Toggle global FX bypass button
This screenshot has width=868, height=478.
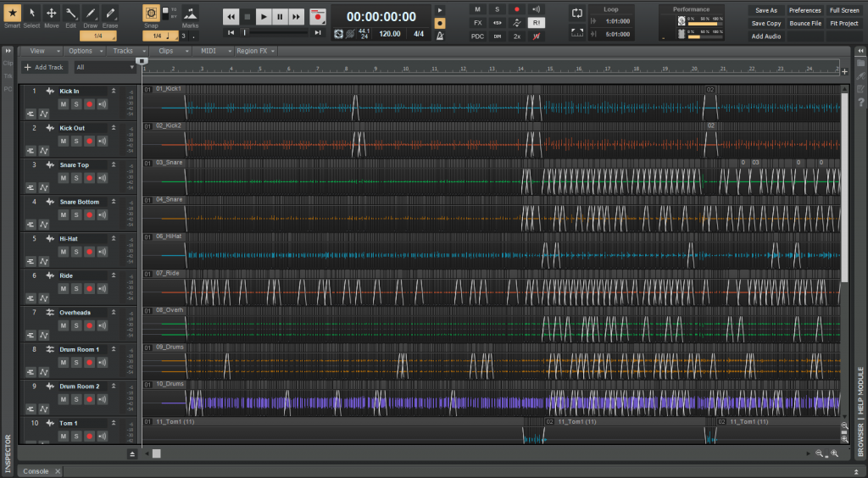coord(477,23)
